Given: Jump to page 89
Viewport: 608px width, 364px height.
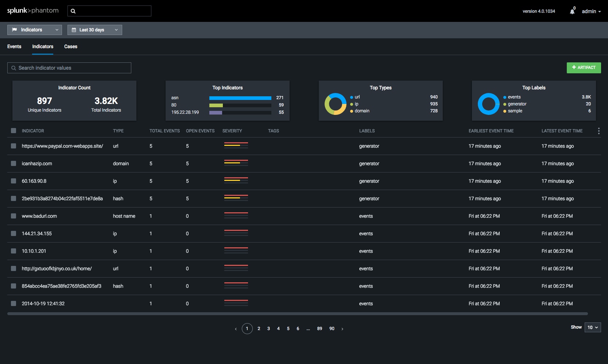Looking at the screenshot, I should 320,329.
